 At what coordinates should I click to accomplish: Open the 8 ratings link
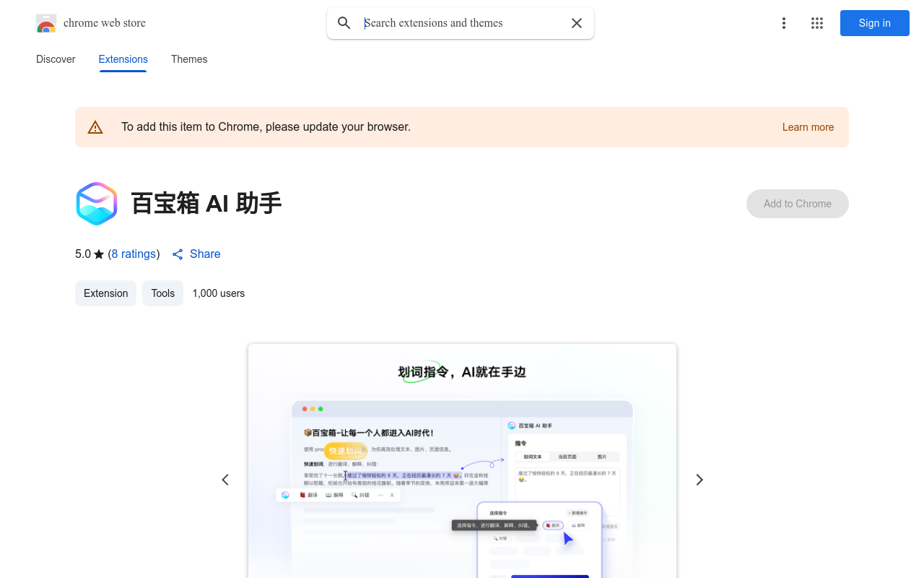[x=134, y=254]
